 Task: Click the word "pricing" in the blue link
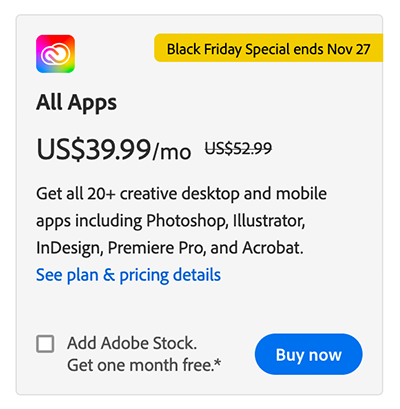click(x=144, y=276)
